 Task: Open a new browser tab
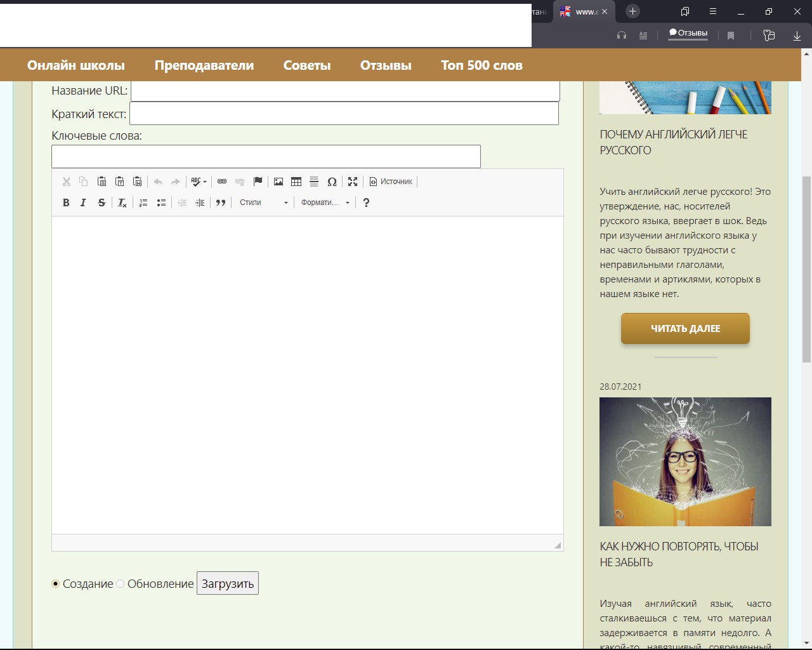coord(632,11)
